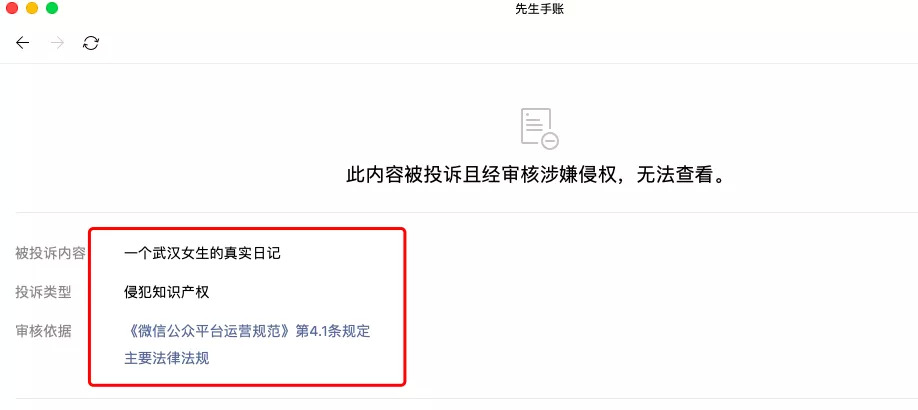Reload the page with the refresh icon
This screenshot has height=410, width=918.
(x=91, y=43)
